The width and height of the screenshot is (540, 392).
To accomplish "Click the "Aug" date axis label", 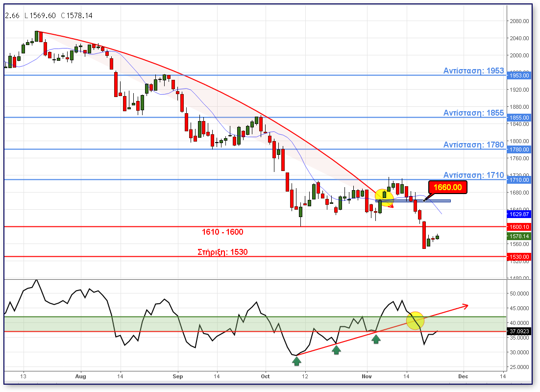I will pyautogui.click(x=80, y=376).
